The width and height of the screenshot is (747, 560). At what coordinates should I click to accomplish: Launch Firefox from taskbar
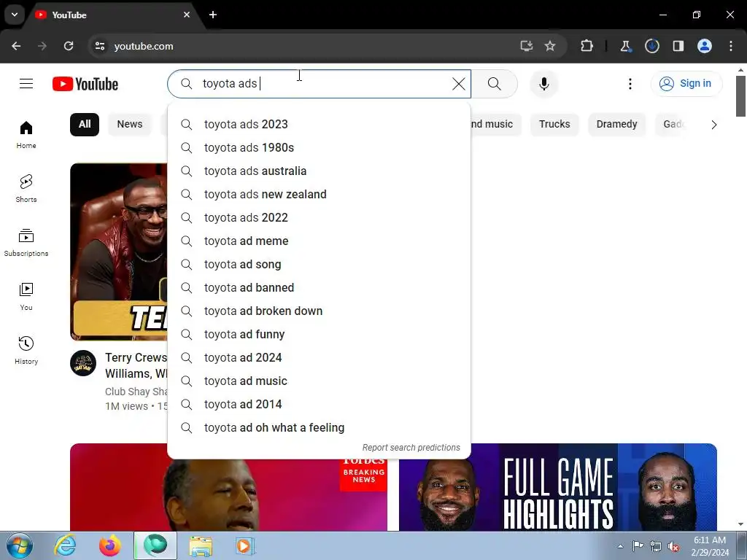pos(109,545)
